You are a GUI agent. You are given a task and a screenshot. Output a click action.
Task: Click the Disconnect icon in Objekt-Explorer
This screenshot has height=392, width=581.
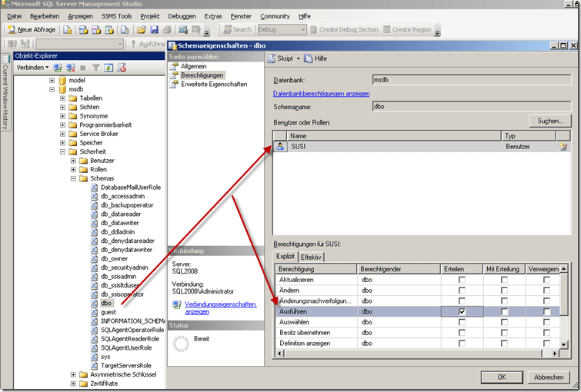[x=70, y=68]
